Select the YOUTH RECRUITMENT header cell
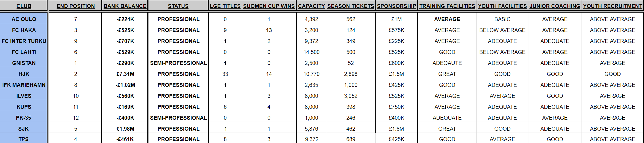 [x=612, y=6]
